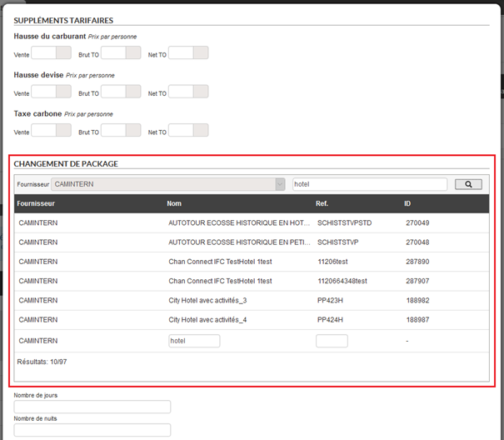The image size is (504, 440).
Task: Click the ID column header
Action: click(408, 203)
